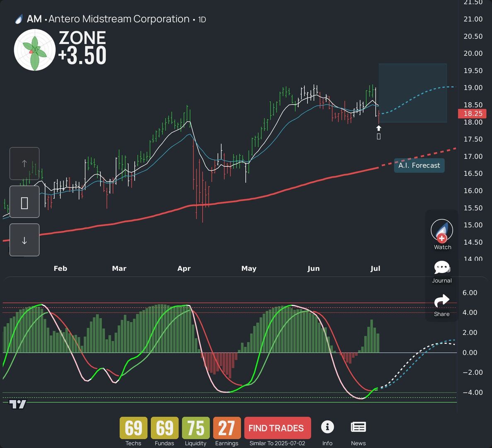Click the Techs label under score

pos(133,443)
